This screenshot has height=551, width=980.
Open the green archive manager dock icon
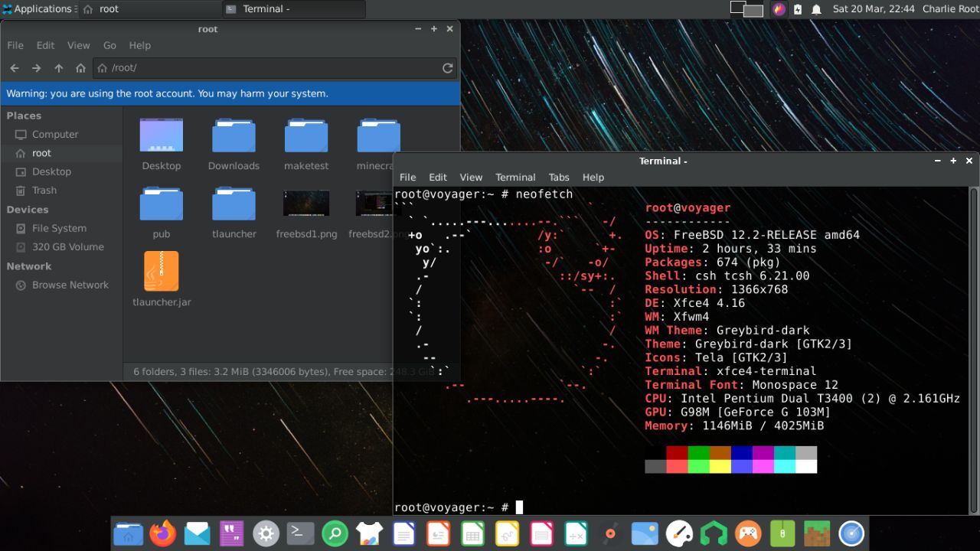782,533
